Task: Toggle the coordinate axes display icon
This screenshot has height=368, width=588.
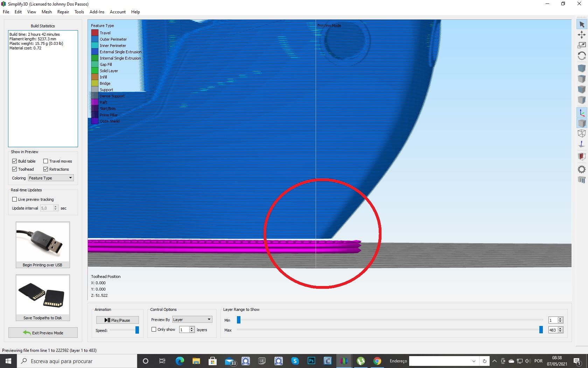Action: click(x=582, y=113)
